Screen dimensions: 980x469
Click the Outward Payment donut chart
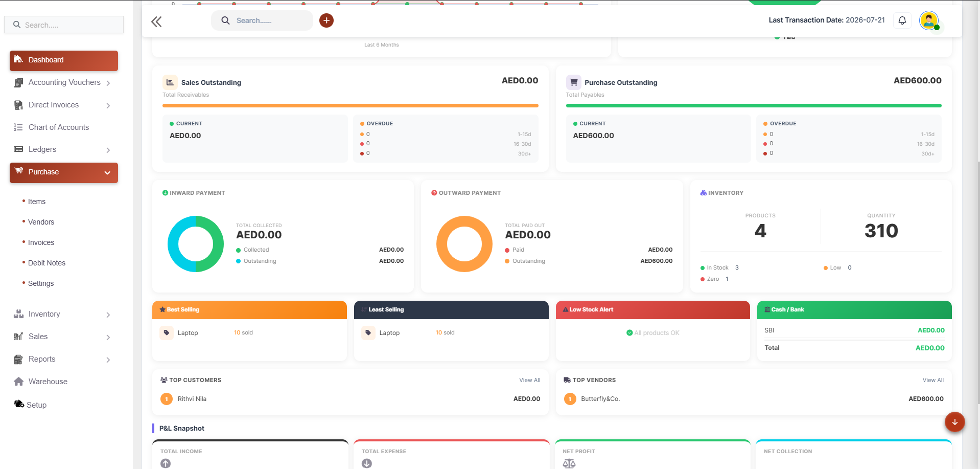coord(464,244)
